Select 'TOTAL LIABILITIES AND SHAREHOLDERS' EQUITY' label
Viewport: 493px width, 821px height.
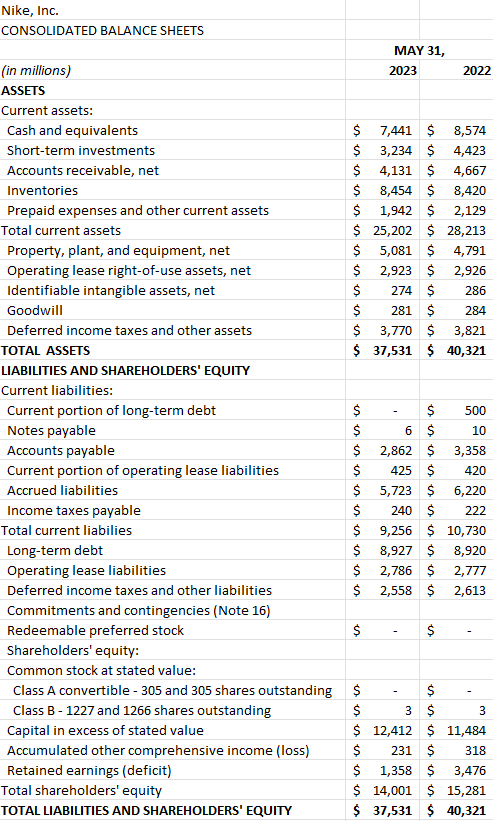[x=147, y=811]
